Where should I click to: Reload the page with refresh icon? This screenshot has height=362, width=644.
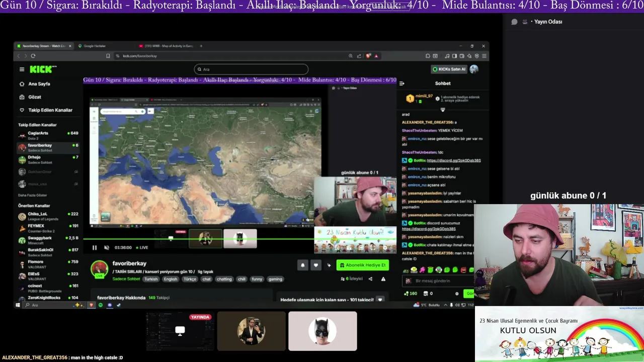point(33,56)
